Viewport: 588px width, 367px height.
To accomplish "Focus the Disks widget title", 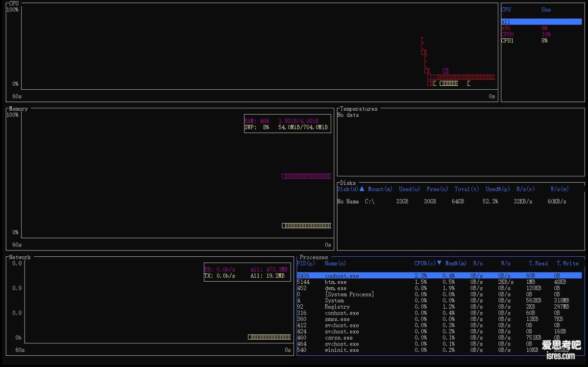I will tap(348, 183).
